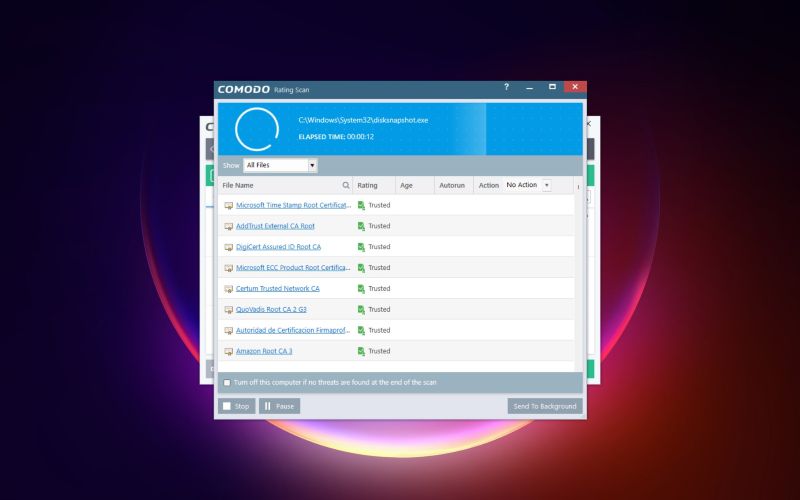
Task: Click certificate icon beside Microsoft ECC Product Root
Action: (x=229, y=268)
